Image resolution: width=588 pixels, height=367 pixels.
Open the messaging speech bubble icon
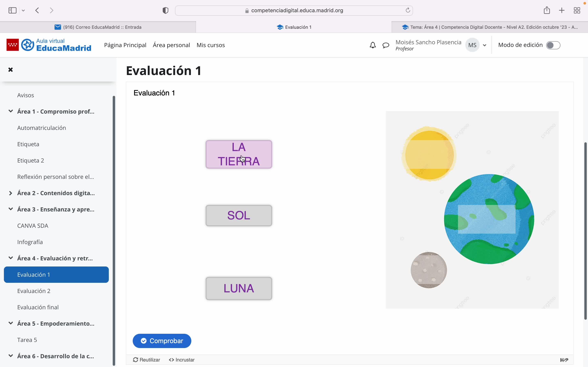(386, 45)
